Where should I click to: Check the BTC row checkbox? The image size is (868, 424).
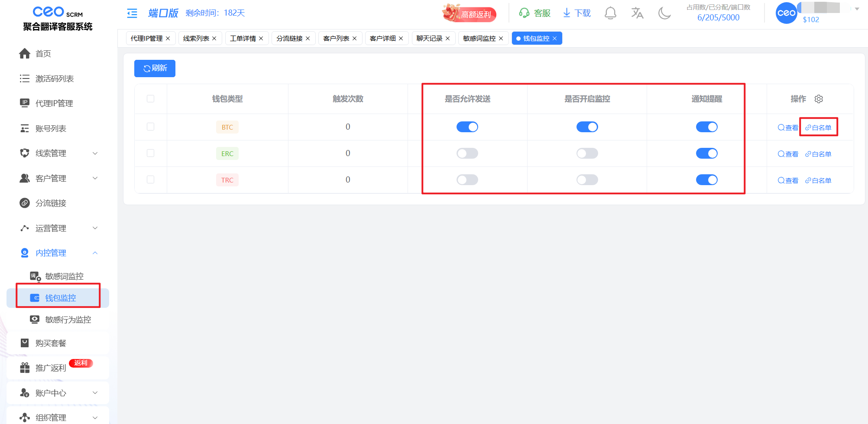[151, 127]
